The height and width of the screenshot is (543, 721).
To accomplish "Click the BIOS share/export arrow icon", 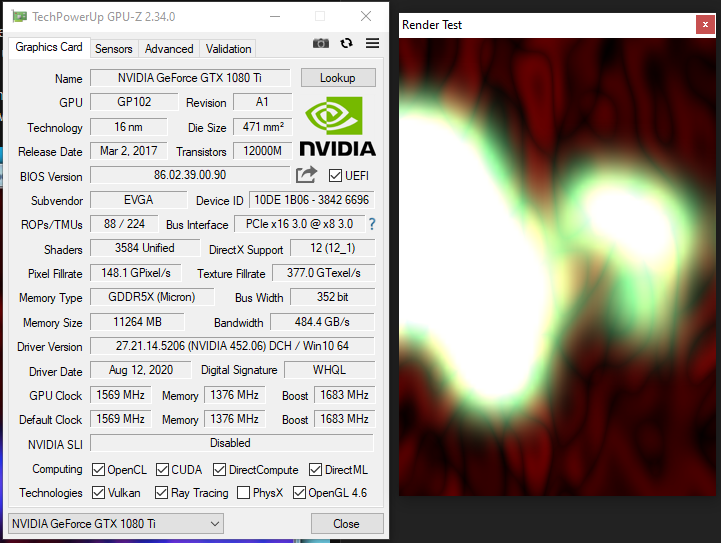I will click(307, 175).
